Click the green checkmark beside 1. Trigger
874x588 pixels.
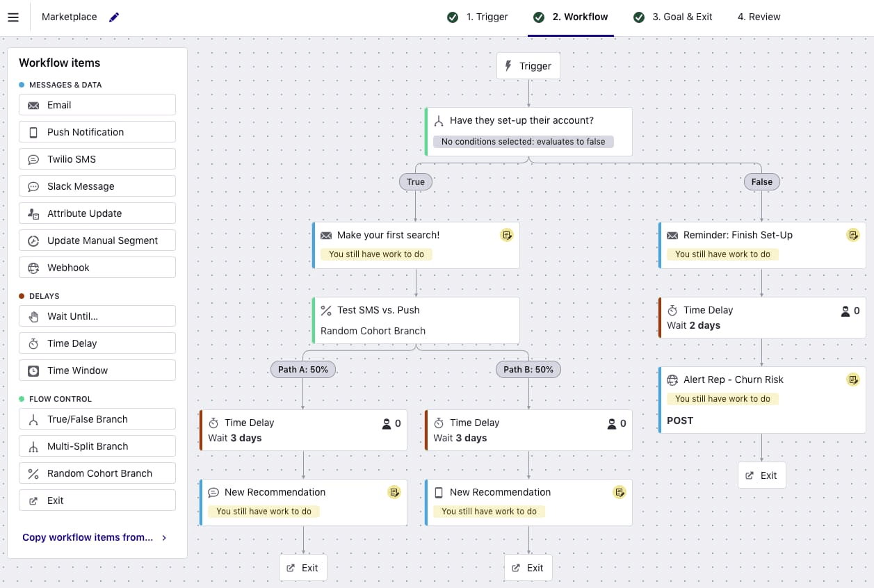(x=453, y=17)
